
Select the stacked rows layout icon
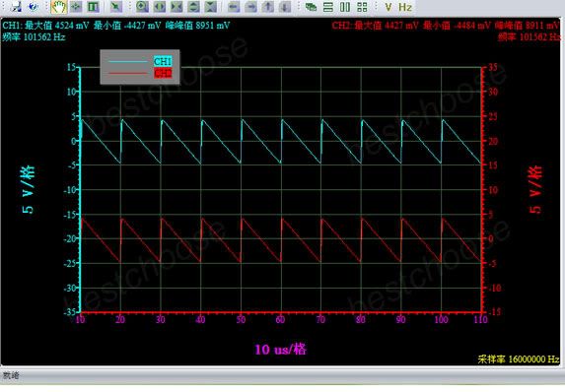click(328, 7)
